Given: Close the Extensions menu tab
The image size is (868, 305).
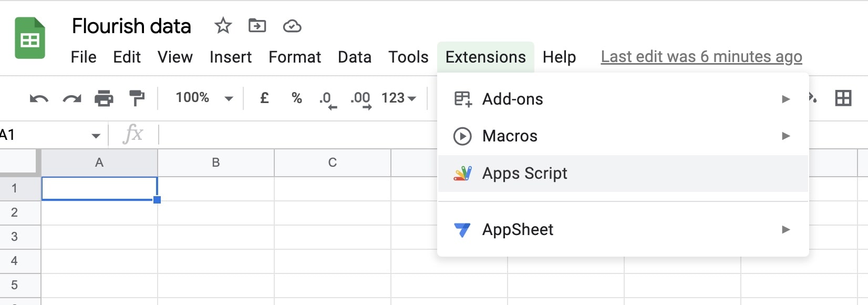Looking at the screenshot, I should (485, 57).
